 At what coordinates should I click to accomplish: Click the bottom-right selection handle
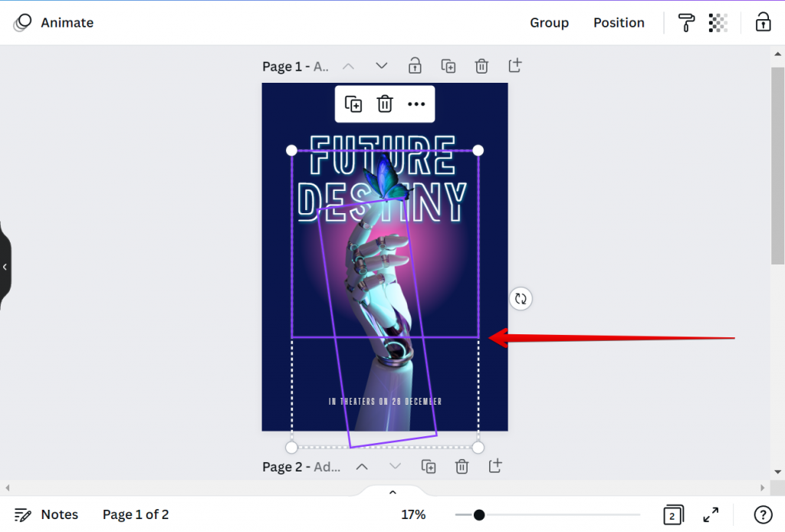(x=478, y=447)
